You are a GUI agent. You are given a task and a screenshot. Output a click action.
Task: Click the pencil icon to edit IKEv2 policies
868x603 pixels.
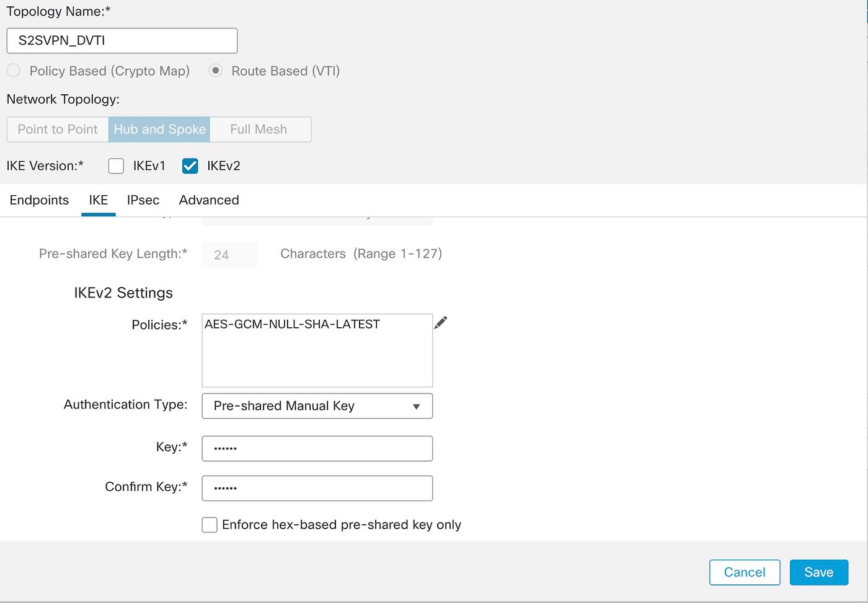coord(440,323)
